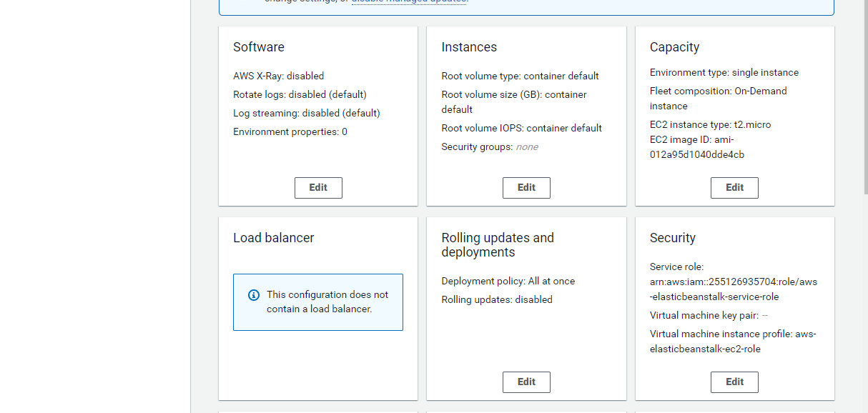Click the Security card heading

(673, 238)
